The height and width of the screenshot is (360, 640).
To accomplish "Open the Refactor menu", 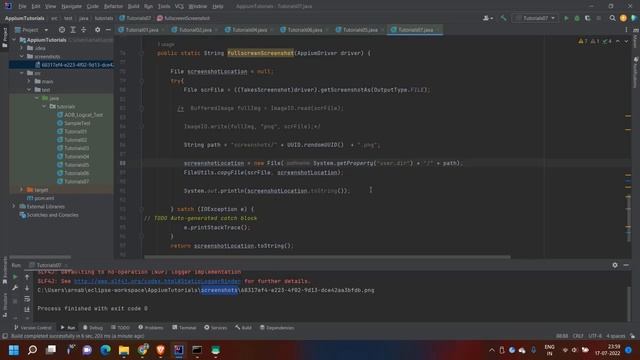I will click(113, 7).
